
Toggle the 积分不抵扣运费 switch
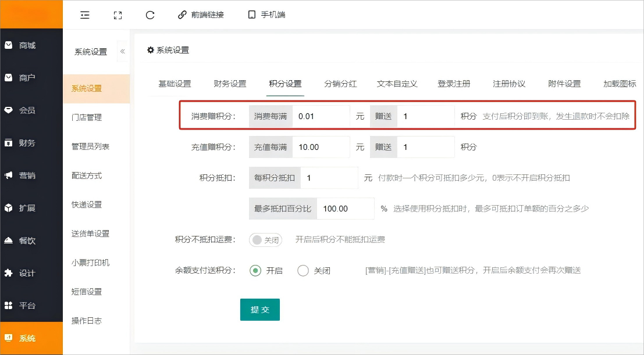[x=265, y=239]
